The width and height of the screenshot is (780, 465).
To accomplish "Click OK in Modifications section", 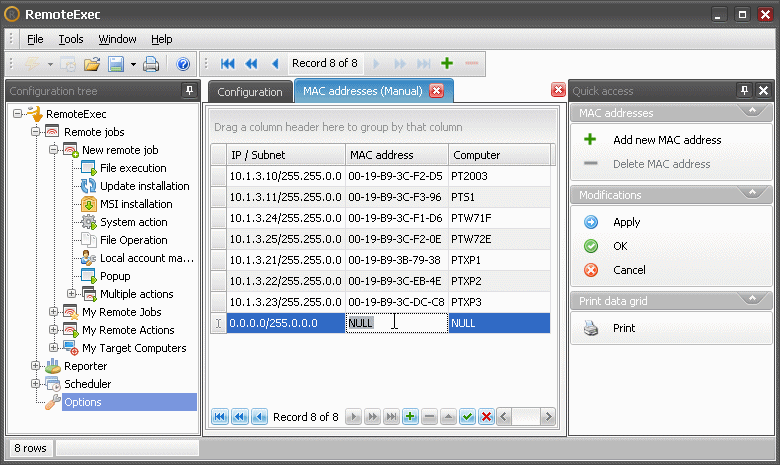I will point(620,246).
